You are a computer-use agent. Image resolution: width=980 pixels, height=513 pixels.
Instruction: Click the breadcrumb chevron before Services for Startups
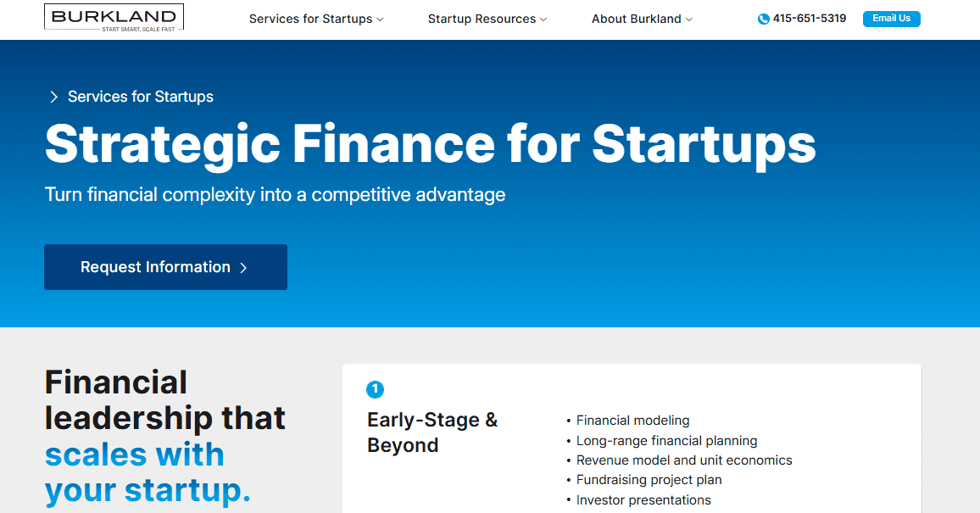point(54,98)
